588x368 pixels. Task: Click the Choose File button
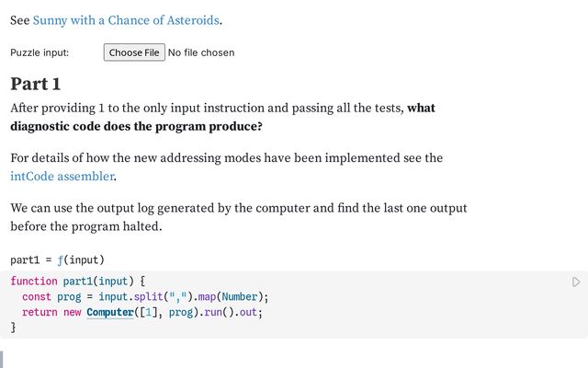pos(134,52)
